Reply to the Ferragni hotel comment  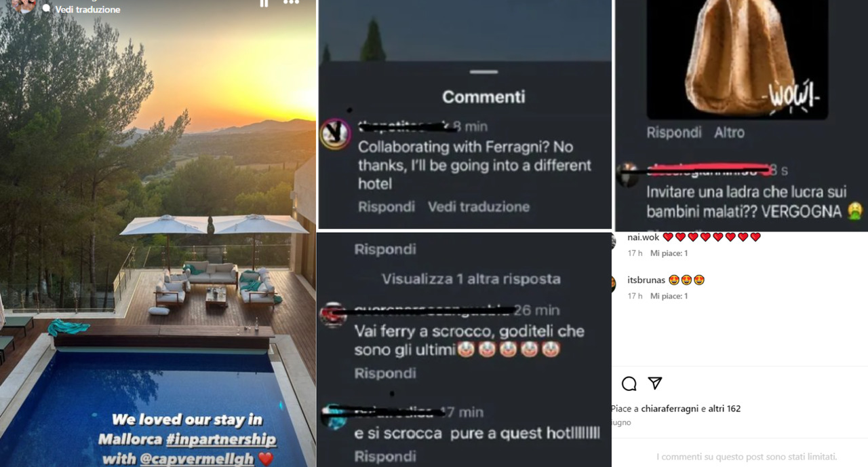click(x=386, y=206)
